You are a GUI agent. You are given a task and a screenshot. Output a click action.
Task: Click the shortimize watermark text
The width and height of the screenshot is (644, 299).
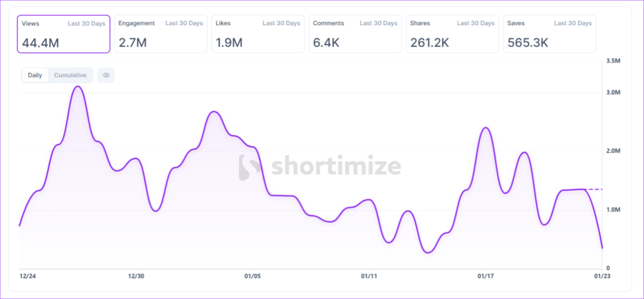coord(336,166)
